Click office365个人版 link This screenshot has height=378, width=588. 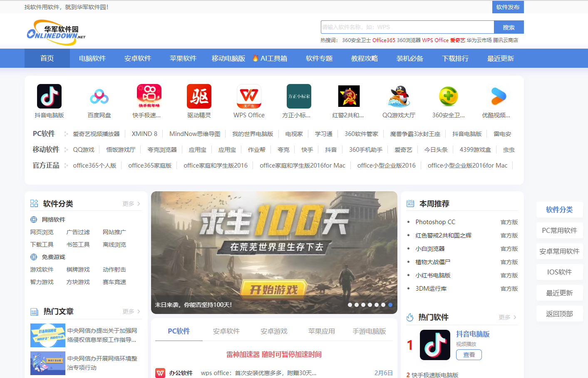pyautogui.click(x=94, y=166)
